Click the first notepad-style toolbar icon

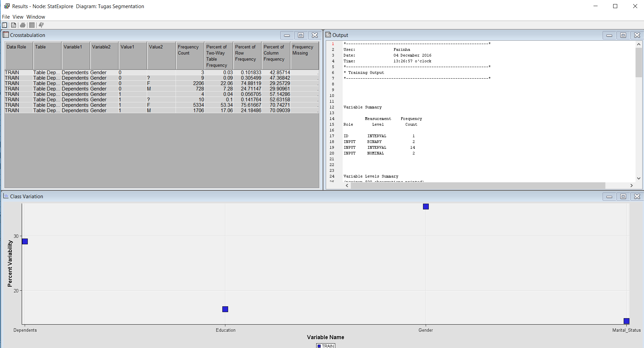[4, 25]
